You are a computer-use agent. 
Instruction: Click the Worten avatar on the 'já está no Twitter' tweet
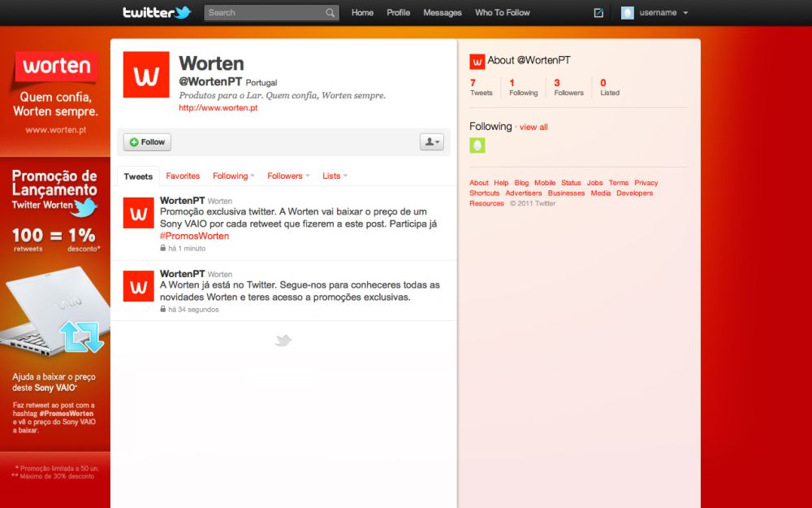coord(138,286)
